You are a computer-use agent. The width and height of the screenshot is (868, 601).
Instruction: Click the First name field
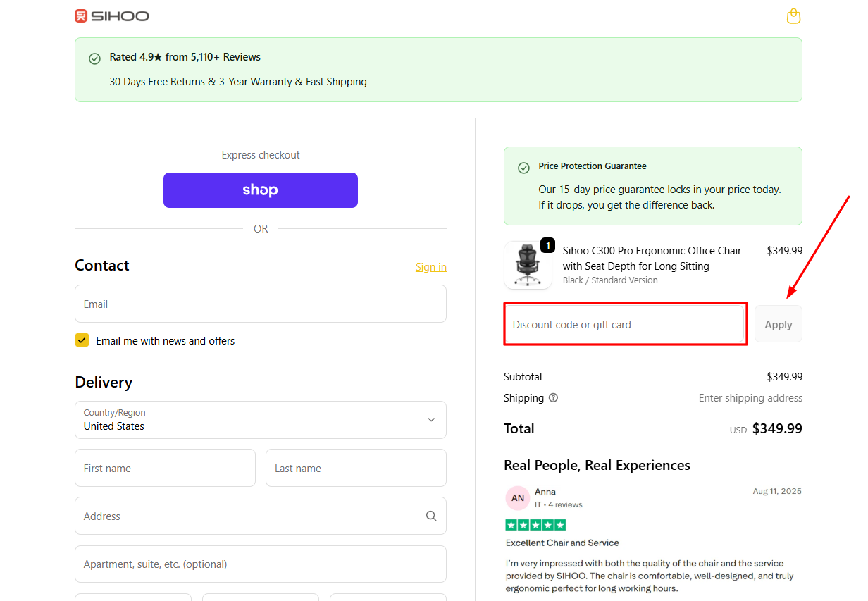165,468
